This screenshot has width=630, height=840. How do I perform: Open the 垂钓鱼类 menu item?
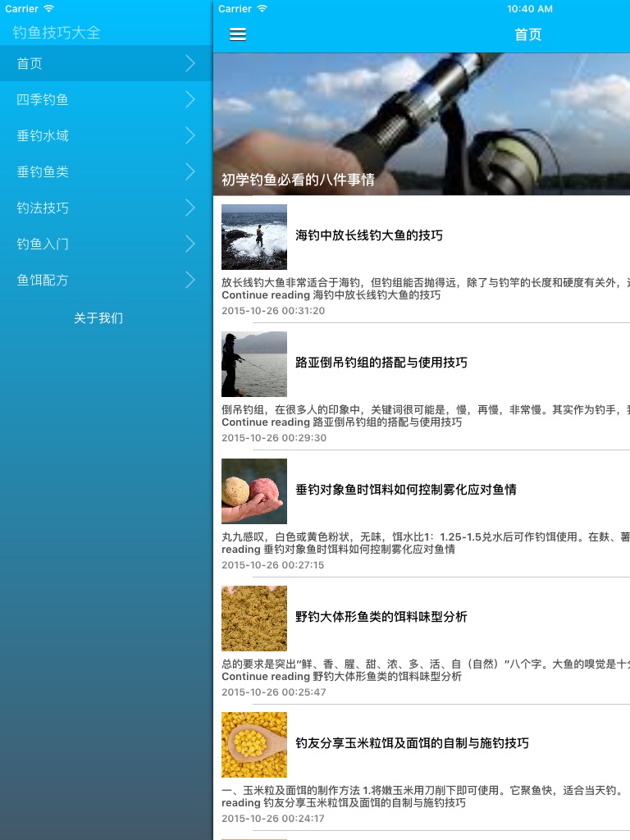click(106, 172)
